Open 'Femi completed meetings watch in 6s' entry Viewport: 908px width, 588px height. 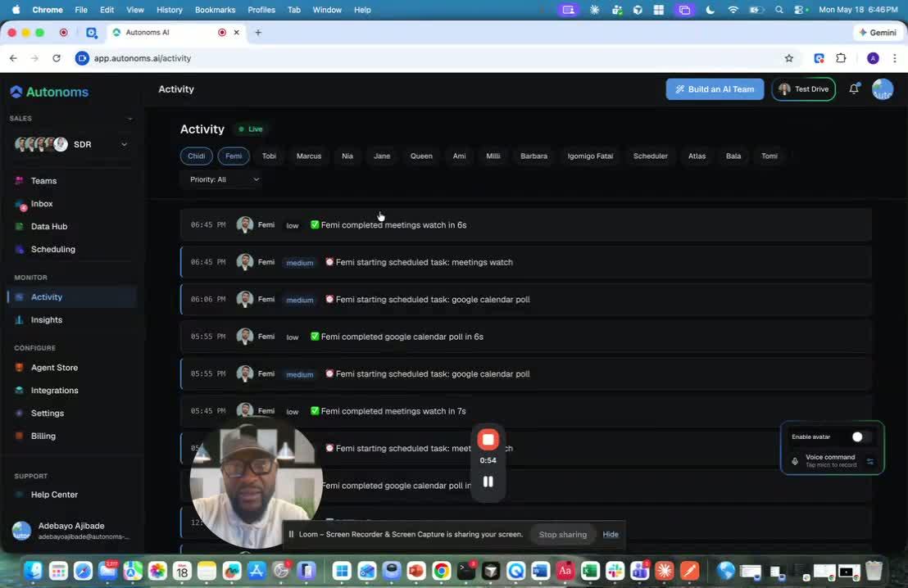526,225
